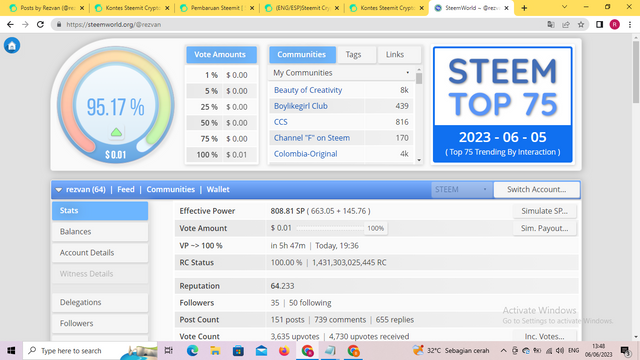Open the CCS community link
Image resolution: width=640 pixels, height=360 pixels.
pyautogui.click(x=281, y=122)
